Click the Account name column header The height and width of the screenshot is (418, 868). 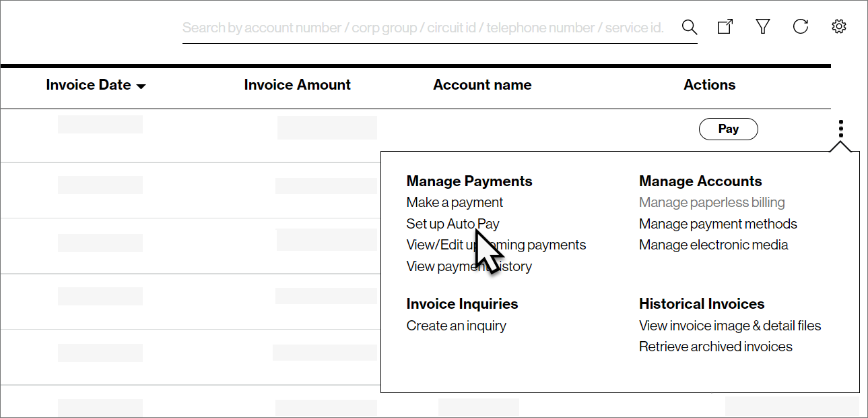point(482,85)
